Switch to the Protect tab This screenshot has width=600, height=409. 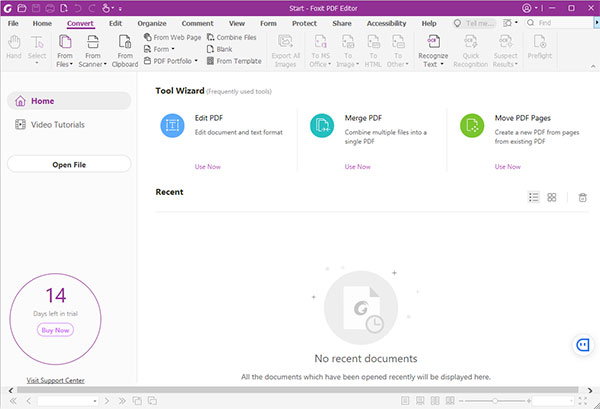[x=304, y=22]
